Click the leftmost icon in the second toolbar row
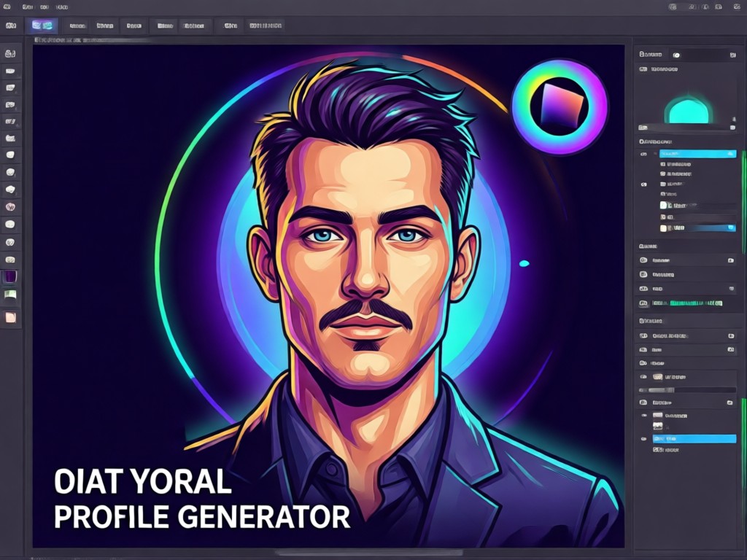Viewport: 747px width, 560px height. tap(10, 26)
